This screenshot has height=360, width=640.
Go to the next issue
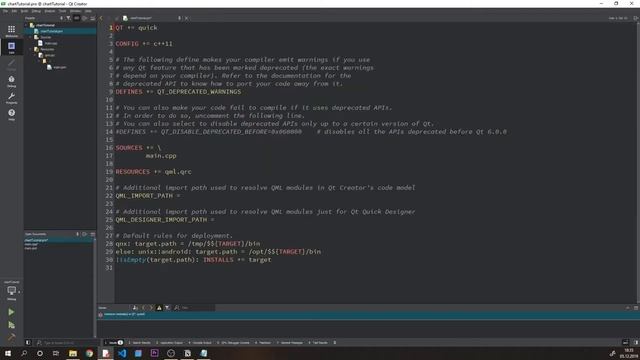tap(151, 308)
